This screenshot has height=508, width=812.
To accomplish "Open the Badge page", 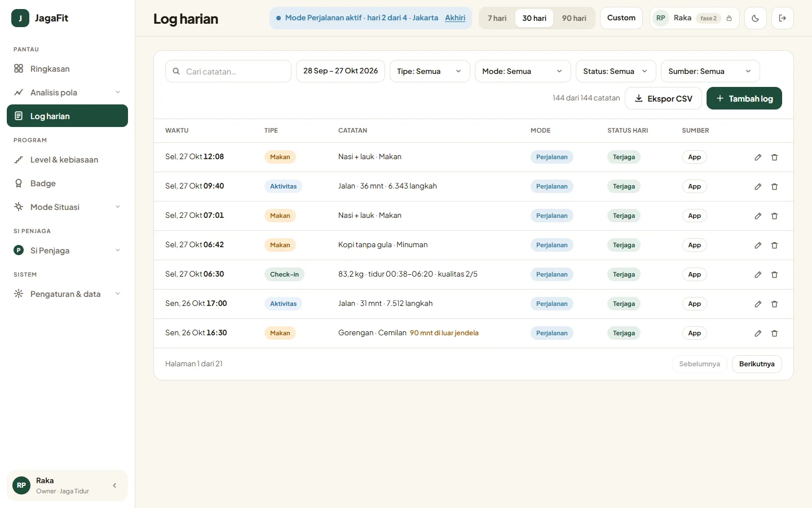I will coord(67,183).
